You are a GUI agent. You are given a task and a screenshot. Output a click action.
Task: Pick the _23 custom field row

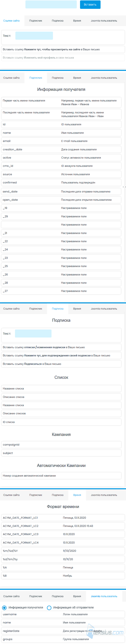[61, 258]
